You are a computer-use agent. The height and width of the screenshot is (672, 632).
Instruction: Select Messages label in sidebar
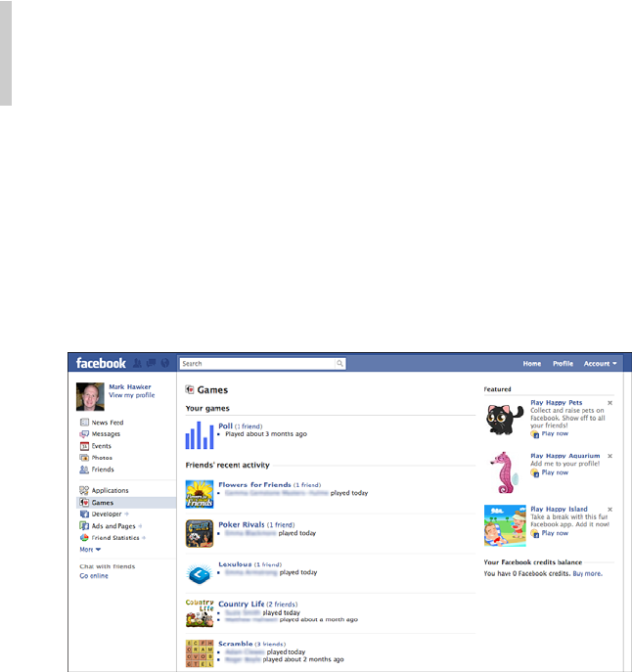tap(106, 433)
